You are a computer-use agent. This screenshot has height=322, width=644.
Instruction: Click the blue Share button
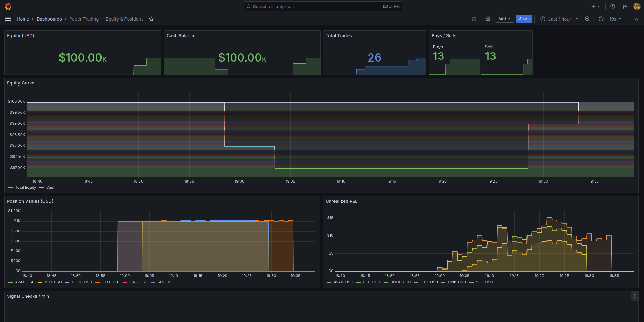pyautogui.click(x=524, y=19)
